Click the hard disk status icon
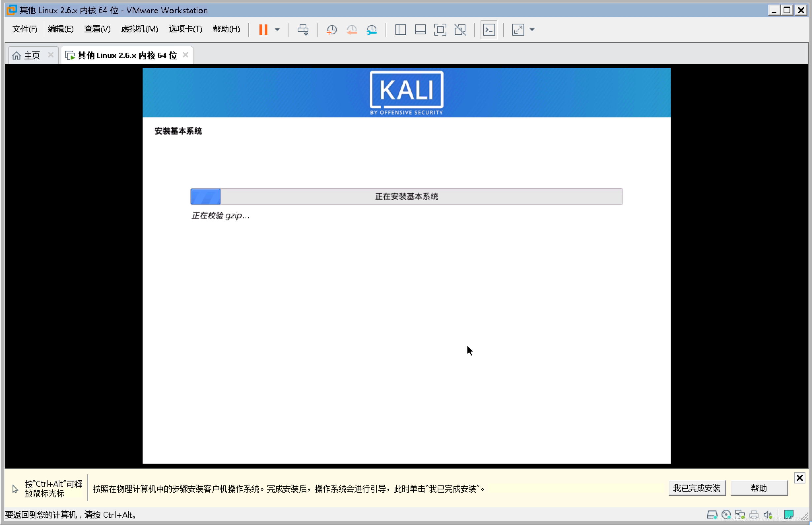 (712, 515)
